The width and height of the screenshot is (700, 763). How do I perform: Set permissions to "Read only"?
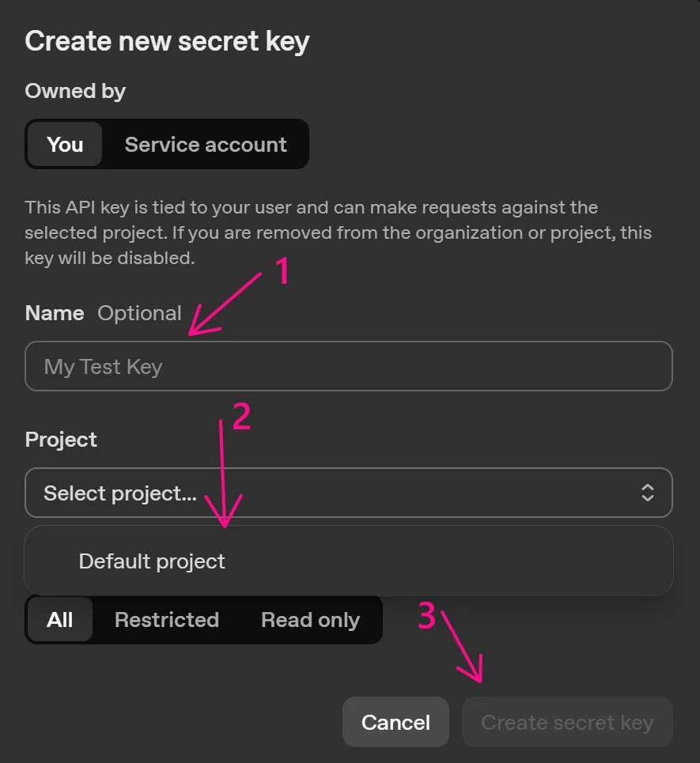tap(310, 620)
